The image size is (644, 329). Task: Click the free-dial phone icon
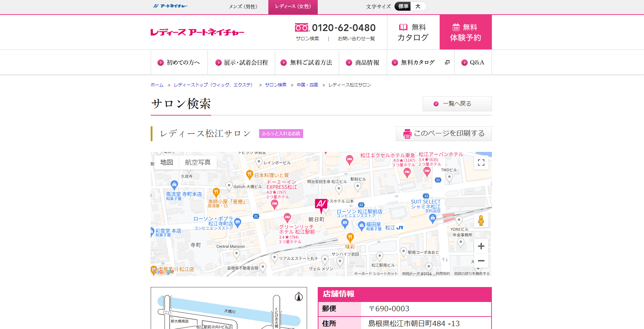302,28
